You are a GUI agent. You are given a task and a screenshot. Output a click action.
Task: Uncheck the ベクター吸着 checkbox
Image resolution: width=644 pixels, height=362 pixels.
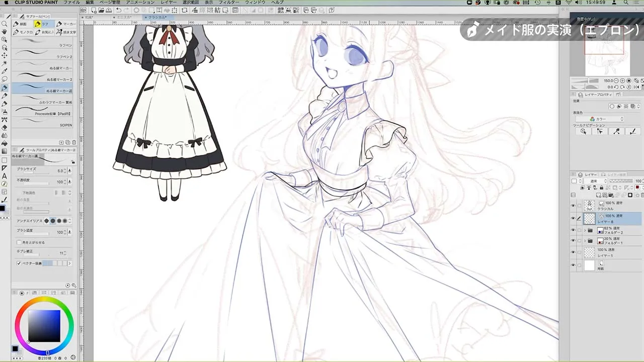tap(19, 263)
